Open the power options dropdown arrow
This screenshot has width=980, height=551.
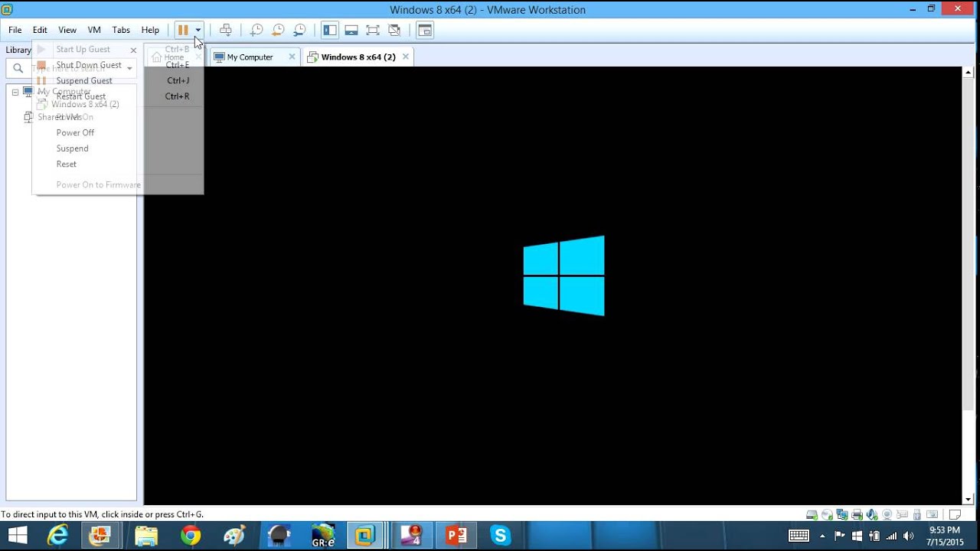tap(198, 30)
